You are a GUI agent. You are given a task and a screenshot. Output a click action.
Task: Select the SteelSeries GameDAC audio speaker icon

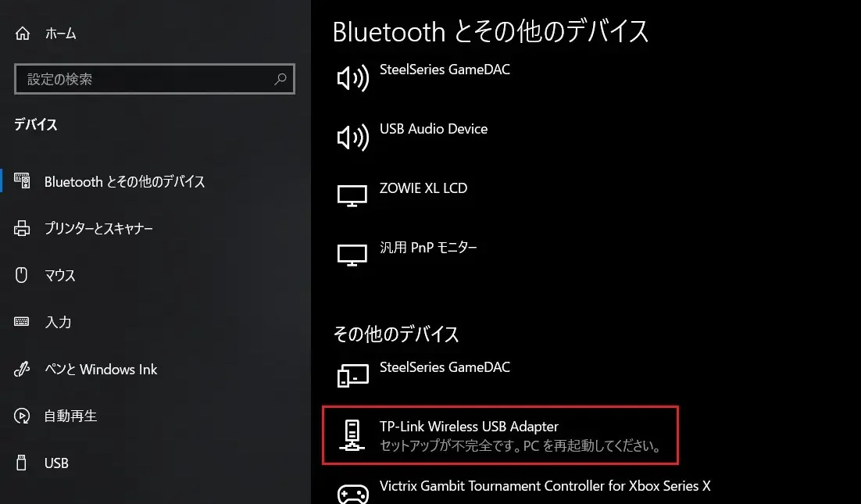click(x=352, y=78)
